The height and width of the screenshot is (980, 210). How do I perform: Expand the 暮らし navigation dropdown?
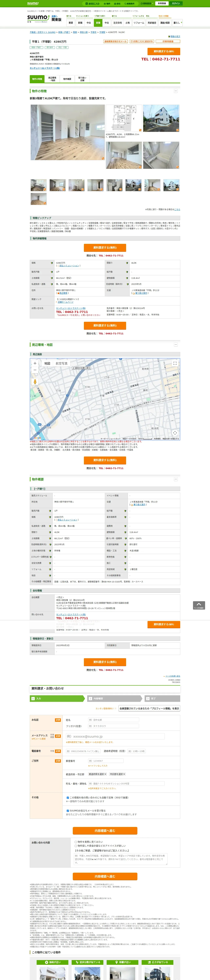[178, 23]
